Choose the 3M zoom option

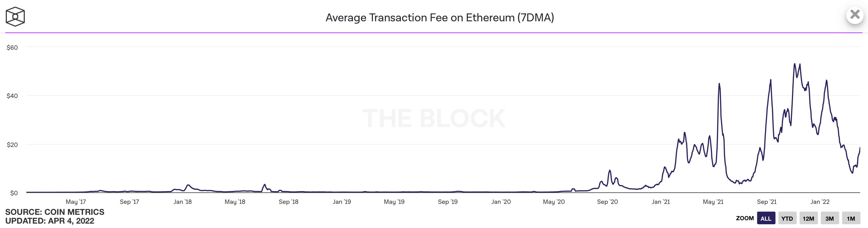(x=829, y=219)
